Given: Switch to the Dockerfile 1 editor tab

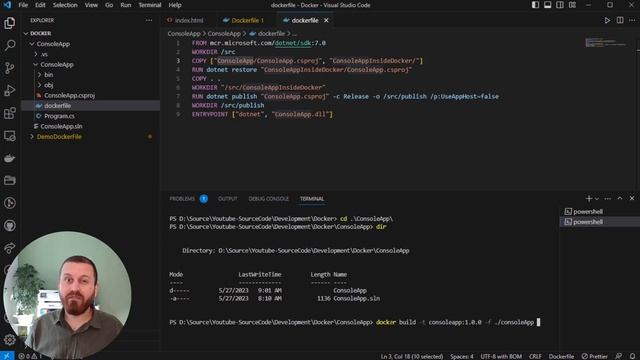Looking at the screenshot, I should 247,20.
